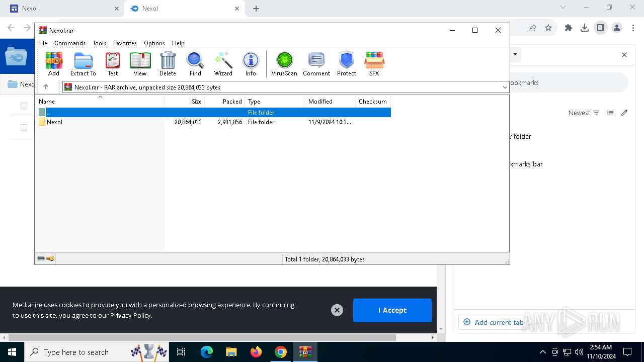Open the View toolbar icon
Screen dimensions: 644x362
(140, 64)
